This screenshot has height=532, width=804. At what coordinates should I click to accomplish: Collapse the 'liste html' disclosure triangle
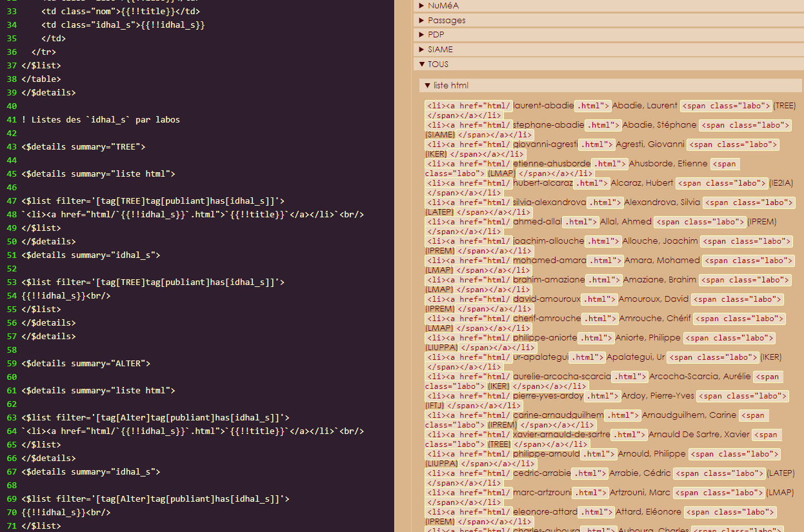click(428, 86)
